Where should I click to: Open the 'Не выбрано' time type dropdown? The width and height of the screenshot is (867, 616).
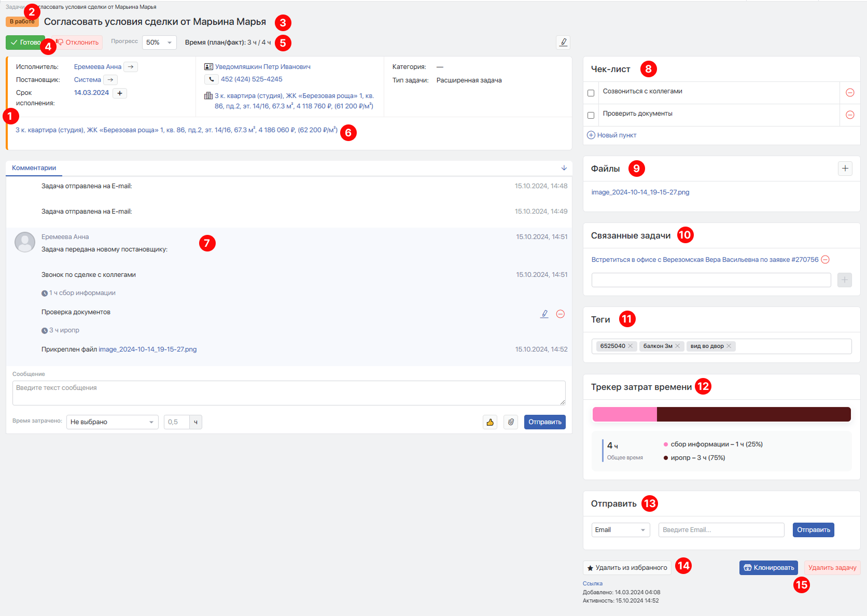tap(112, 422)
